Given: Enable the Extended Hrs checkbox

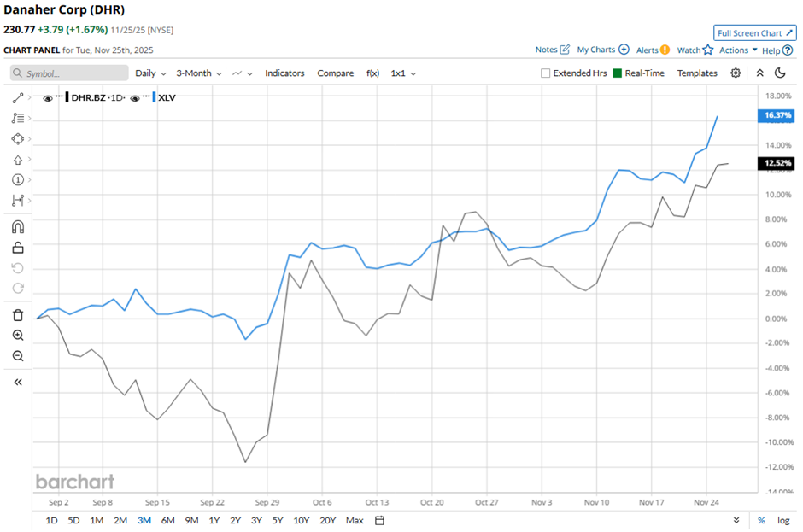Looking at the screenshot, I should tap(545, 73).
